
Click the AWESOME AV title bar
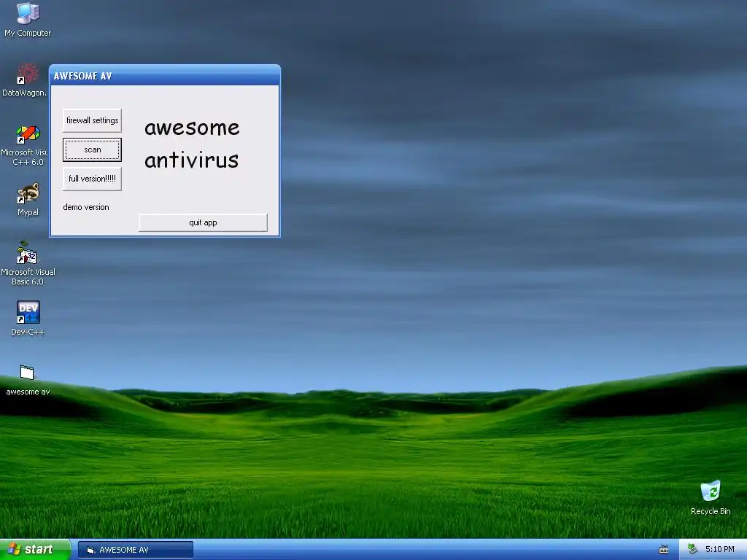pyautogui.click(x=165, y=76)
